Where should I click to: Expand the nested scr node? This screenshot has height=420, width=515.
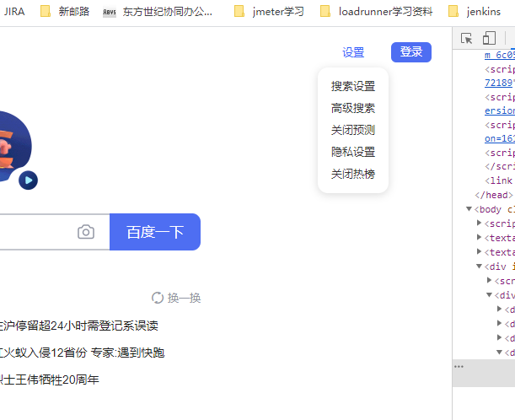490,280
